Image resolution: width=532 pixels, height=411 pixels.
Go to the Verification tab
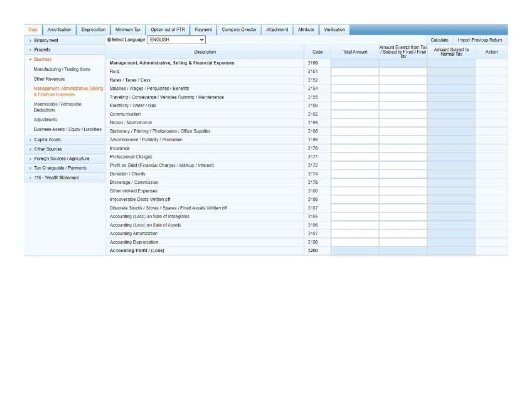334,30
